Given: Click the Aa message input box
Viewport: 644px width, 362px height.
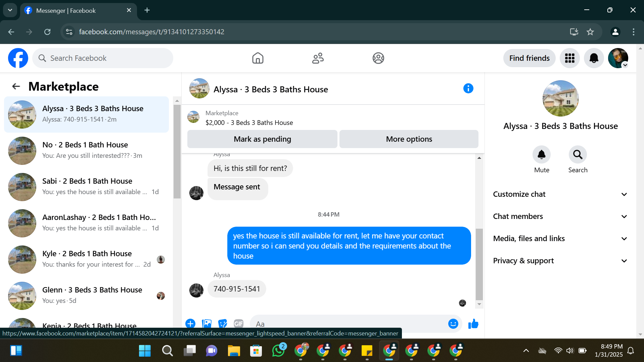Looking at the screenshot, I should [349, 324].
